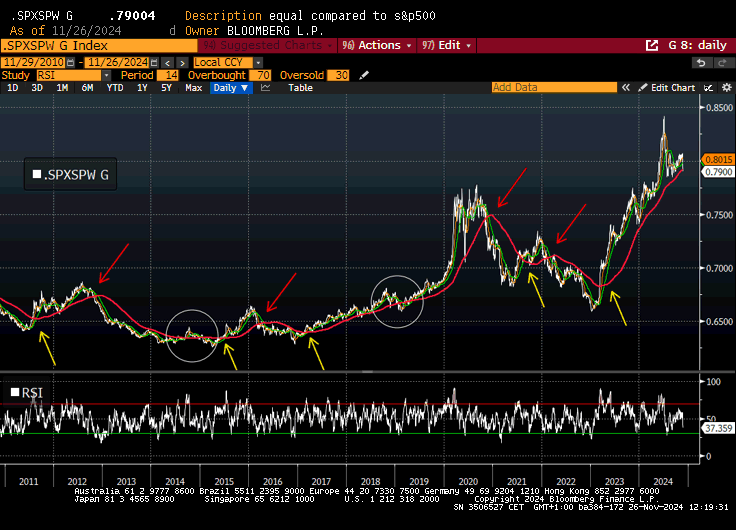The width and height of the screenshot is (736, 530).
Task: Switch to line chart view icon
Action: tap(265, 88)
